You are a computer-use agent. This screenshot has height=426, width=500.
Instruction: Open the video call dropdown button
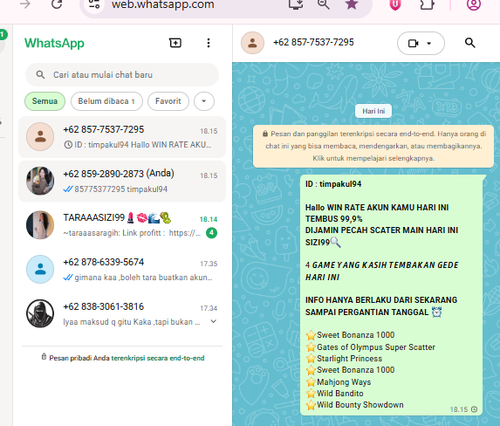click(x=421, y=43)
